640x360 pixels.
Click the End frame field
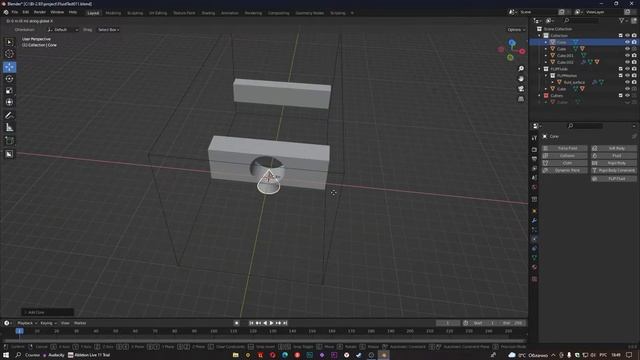click(x=513, y=323)
